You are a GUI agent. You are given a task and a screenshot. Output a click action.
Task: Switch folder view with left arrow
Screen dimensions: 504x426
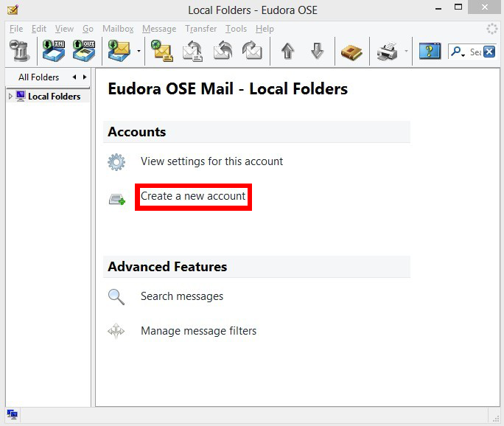(x=74, y=77)
